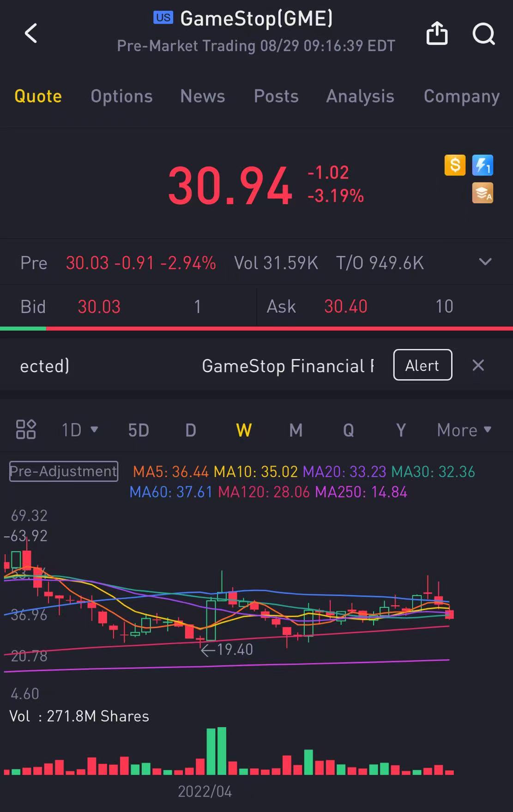This screenshot has width=513, height=812.
Task: Go to the Analysis tab
Action: pyautogui.click(x=360, y=96)
